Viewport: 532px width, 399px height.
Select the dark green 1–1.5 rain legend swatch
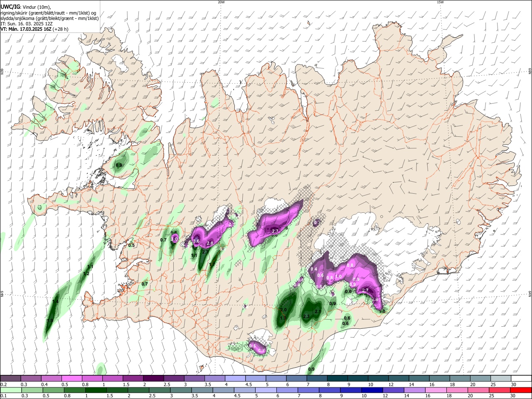pos(96,390)
